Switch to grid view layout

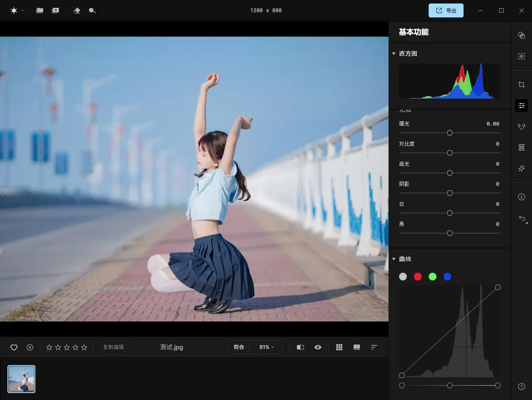pos(339,347)
